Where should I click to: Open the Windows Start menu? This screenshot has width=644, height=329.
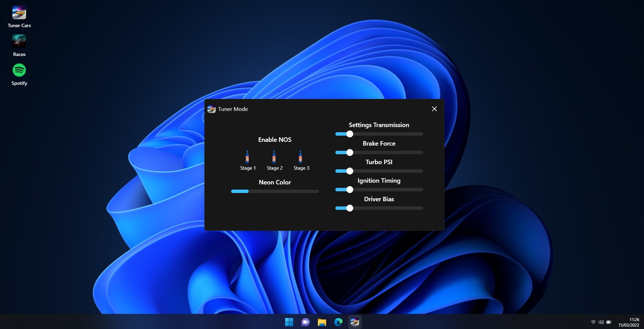[x=289, y=322]
